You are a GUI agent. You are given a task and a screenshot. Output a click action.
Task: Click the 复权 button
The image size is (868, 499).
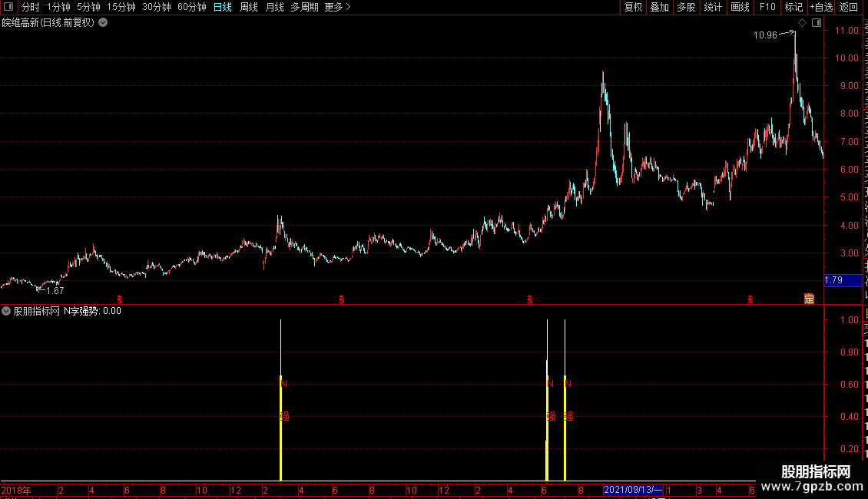[x=633, y=7]
